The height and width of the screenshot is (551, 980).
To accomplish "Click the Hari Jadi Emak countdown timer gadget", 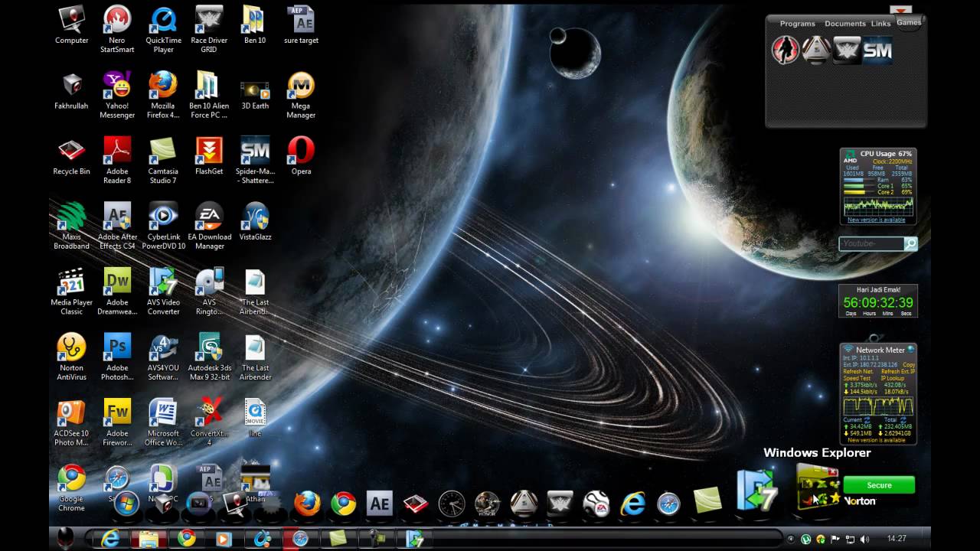I will 878,301.
